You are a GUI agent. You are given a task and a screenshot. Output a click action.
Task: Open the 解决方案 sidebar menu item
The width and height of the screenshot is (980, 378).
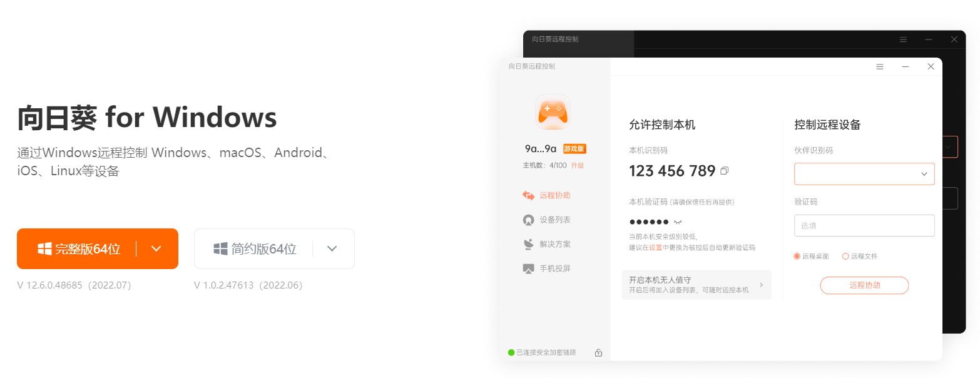coord(547,244)
